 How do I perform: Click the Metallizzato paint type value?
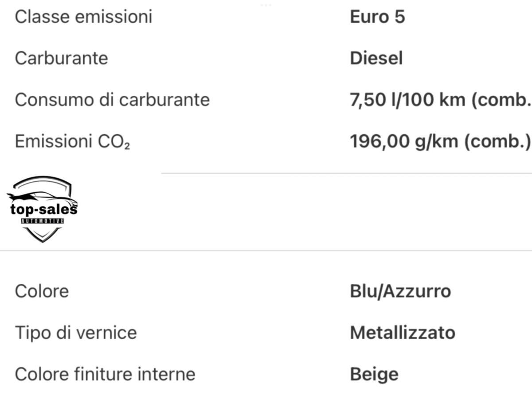point(403,332)
